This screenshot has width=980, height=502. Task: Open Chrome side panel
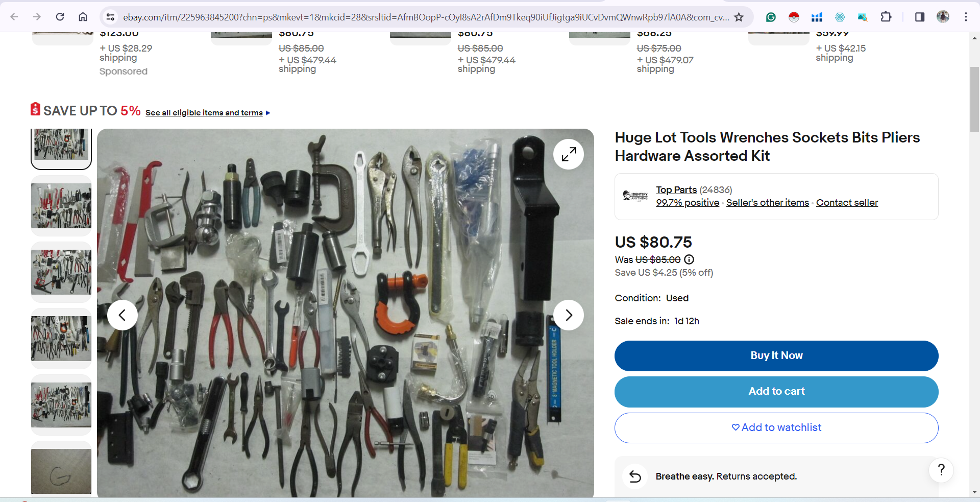tap(920, 17)
